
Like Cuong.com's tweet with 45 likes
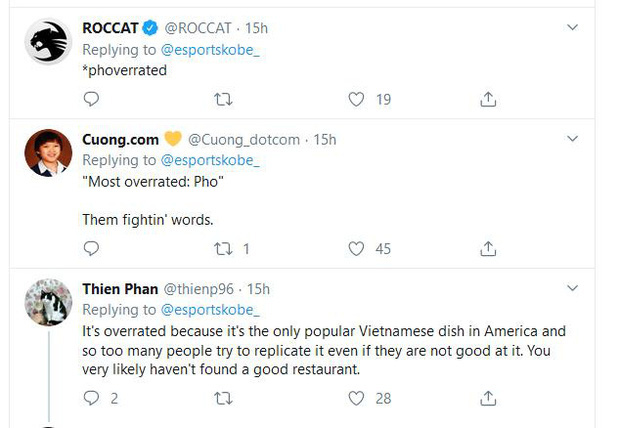pos(356,249)
